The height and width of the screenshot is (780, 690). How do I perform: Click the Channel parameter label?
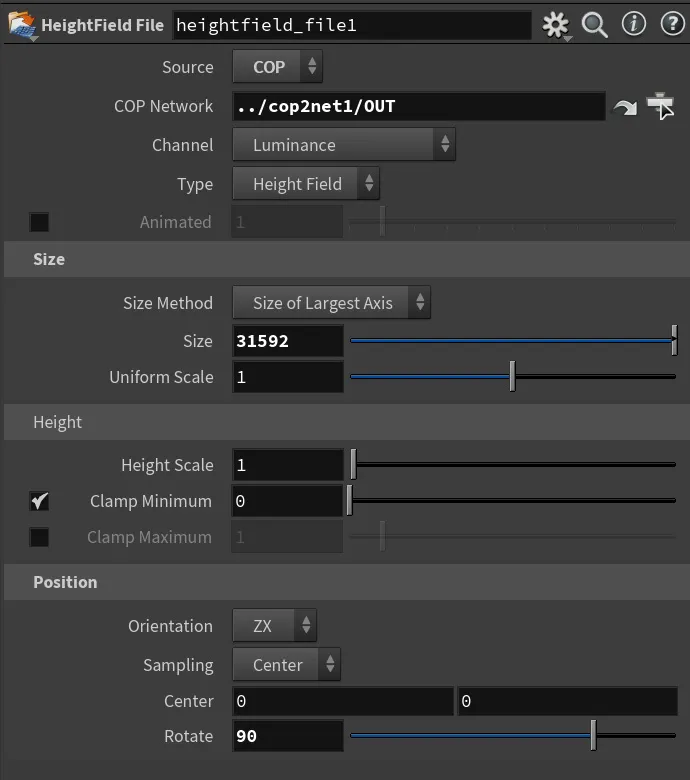pyautogui.click(x=183, y=145)
